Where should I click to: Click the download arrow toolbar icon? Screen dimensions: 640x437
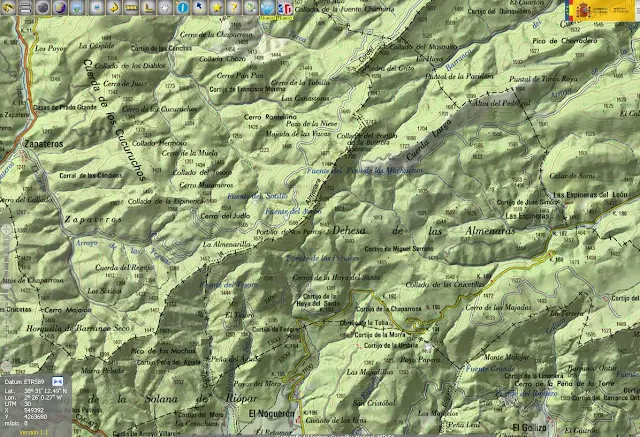77,7
